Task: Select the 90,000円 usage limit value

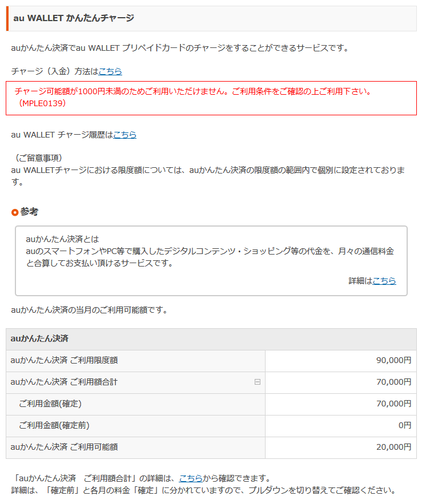Action: pyautogui.click(x=393, y=360)
